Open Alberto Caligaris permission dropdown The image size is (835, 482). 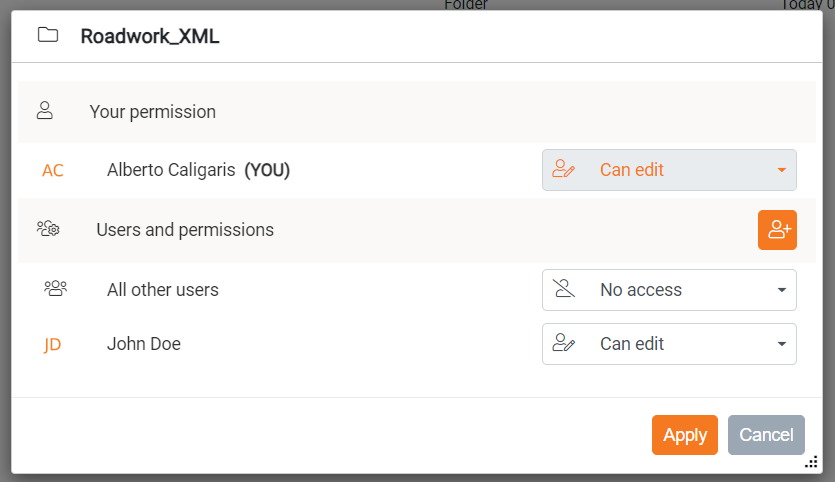point(669,170)
